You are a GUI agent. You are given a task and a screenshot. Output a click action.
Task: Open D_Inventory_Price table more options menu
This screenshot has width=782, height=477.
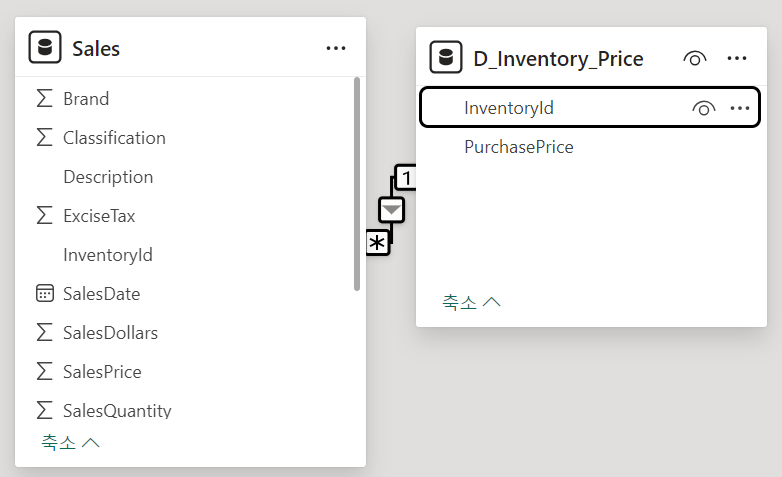pyautogui.click(x=738, y=59)
